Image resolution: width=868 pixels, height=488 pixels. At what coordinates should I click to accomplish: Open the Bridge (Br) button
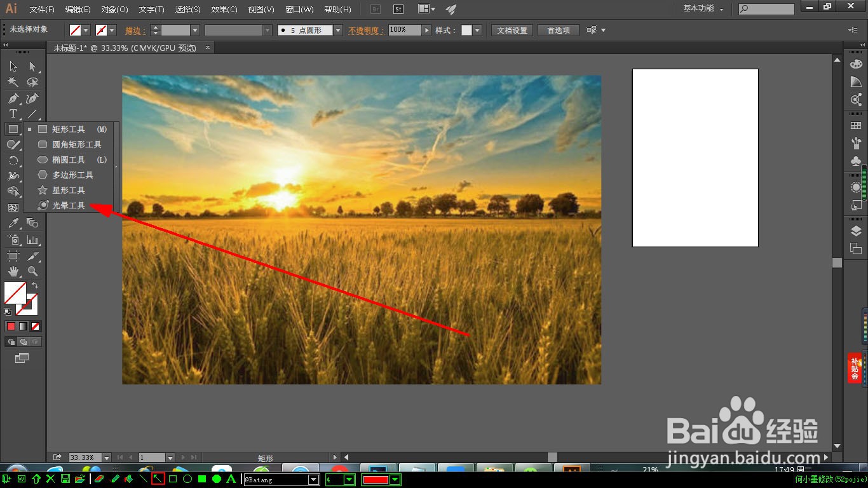(x=375, y=9)
